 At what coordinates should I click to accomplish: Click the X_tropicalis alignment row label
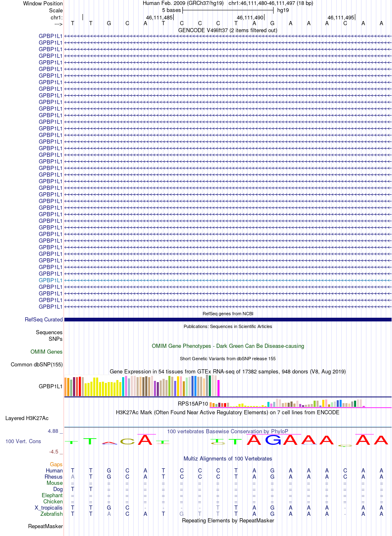[x=49, y=508]
